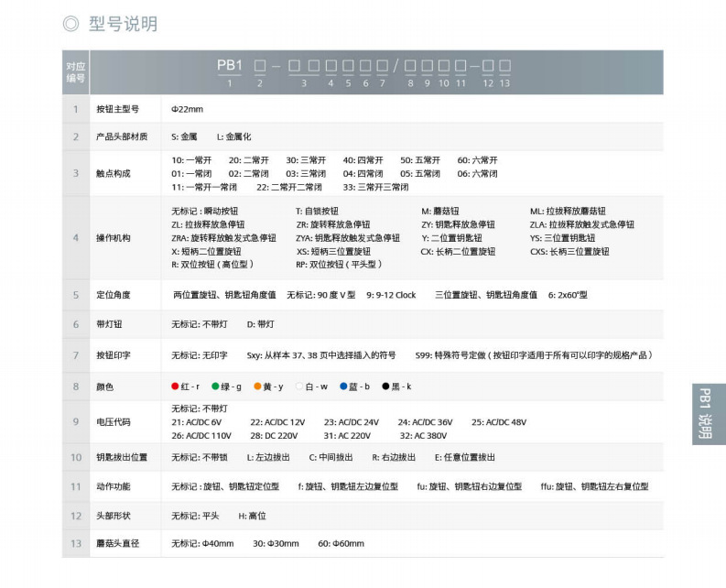Image resolution: width=726 pixels, height=588 pixels.
Task: Click the 对应编号 header cell
Action: click(75, 72)
